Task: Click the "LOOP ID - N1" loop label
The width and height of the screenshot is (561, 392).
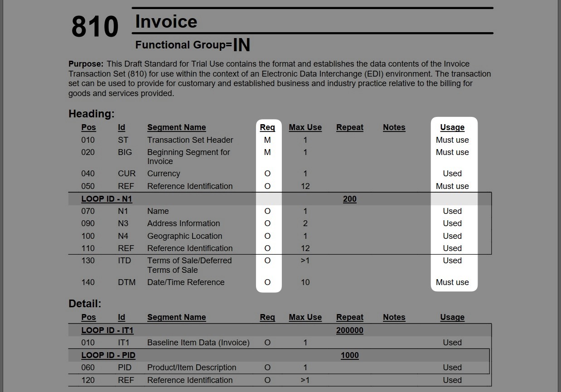Action: [107, 199]
